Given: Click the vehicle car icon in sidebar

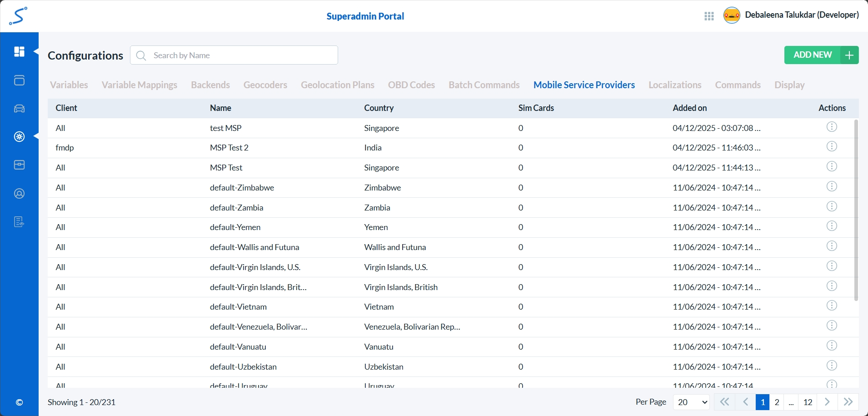Looking at the screenshot, I should click(19, 109).
